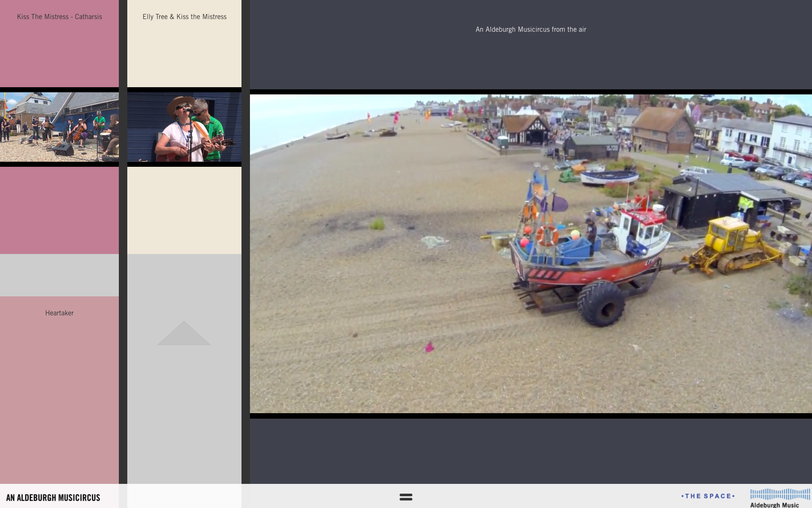812x508 pixels.
Task: Click the dark panel below aerial video
Action: 530,451
